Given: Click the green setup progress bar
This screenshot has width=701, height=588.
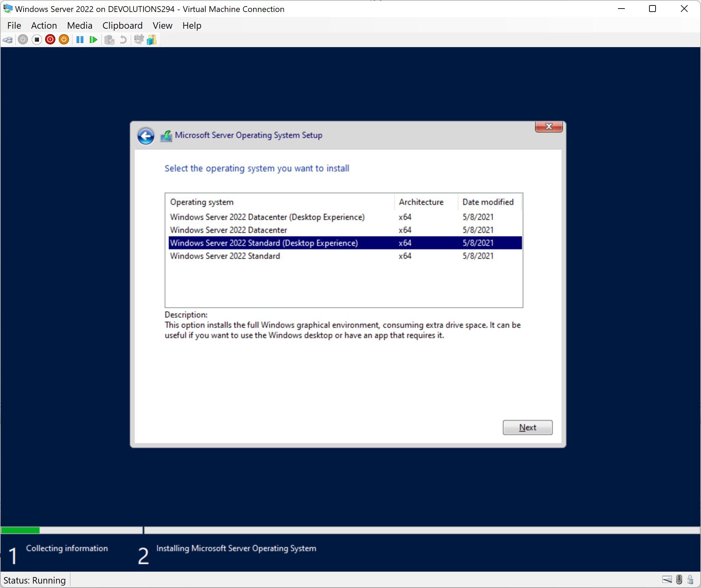Looking at the screenshot, I should point(20,530).
